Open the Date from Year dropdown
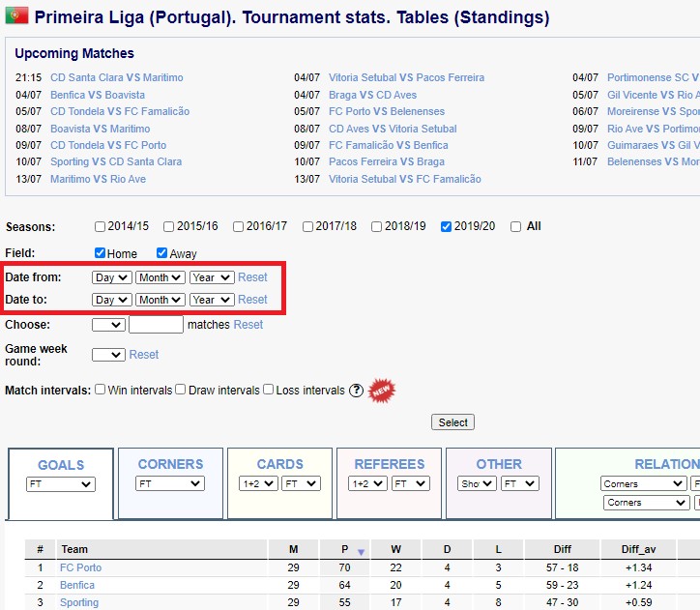The height and width of the screenshot is (610, 700). (212, 277)
